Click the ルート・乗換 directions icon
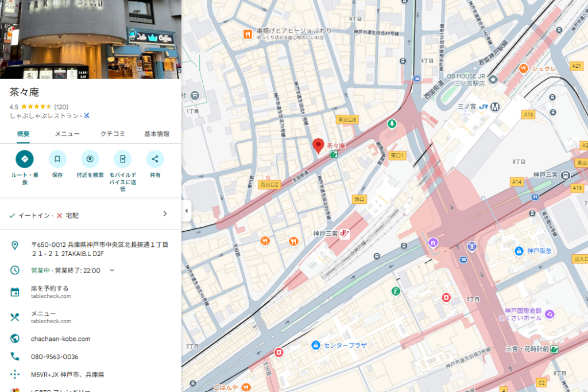Screen dimensions: 588x392 pyautogui.click(x=25, y=159)
